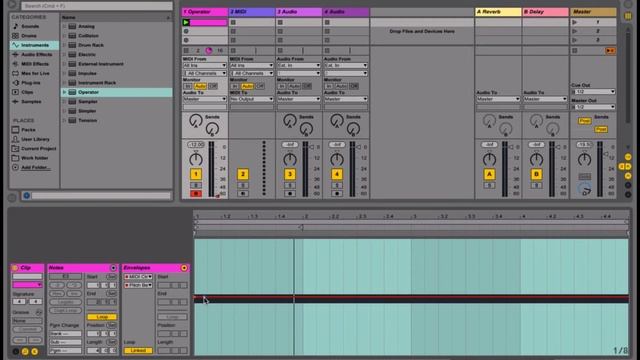The height and width of the screenshot is (360, 640).
Task: Open Audio To dropdown on 4 Audio
Action: (x=346, y=99)
